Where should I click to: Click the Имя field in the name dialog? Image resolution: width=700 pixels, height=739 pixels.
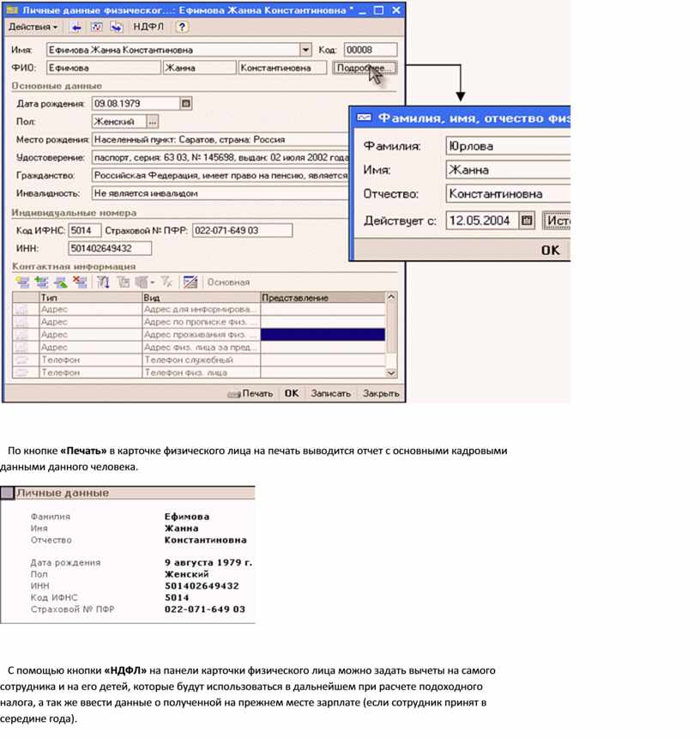(508, 170)
